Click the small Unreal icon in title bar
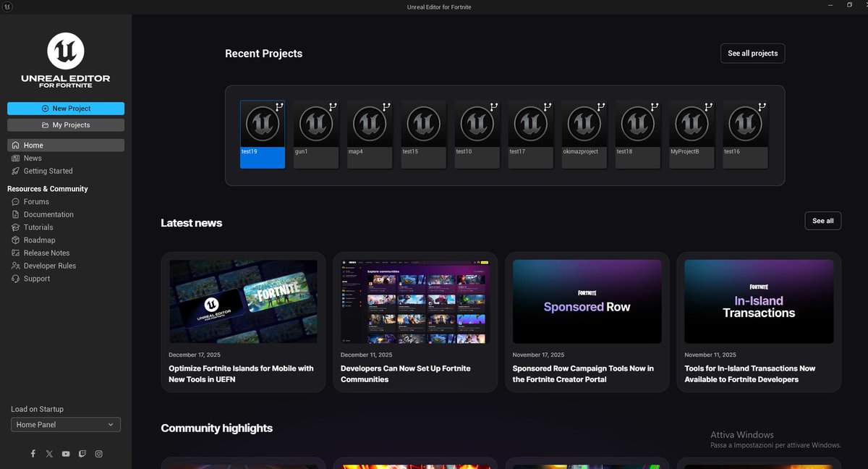The image size is (868, 469). coord(7,6)
